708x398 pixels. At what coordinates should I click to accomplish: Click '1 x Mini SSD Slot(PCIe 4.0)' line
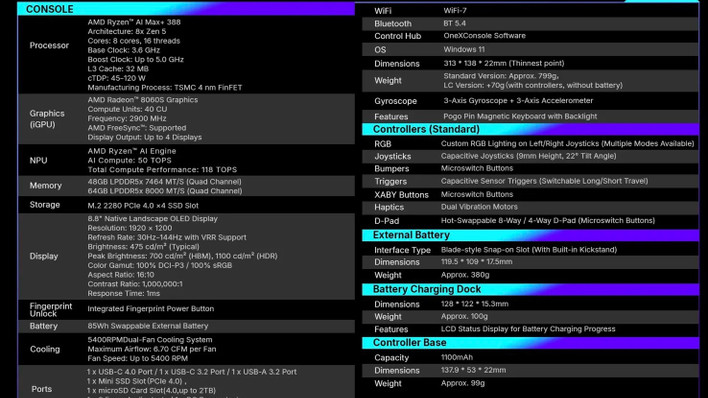(x=137, y=381)
